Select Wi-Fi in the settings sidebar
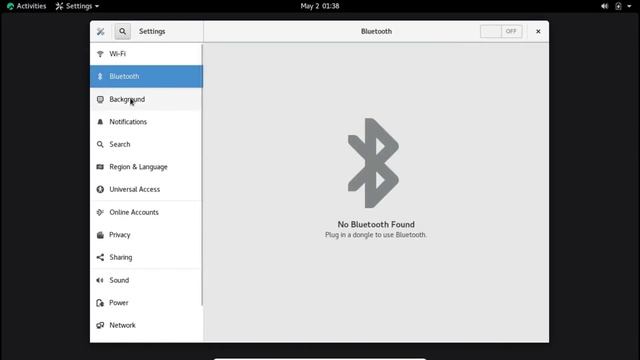This screenshot has height=360, width=640. (146, 54)
